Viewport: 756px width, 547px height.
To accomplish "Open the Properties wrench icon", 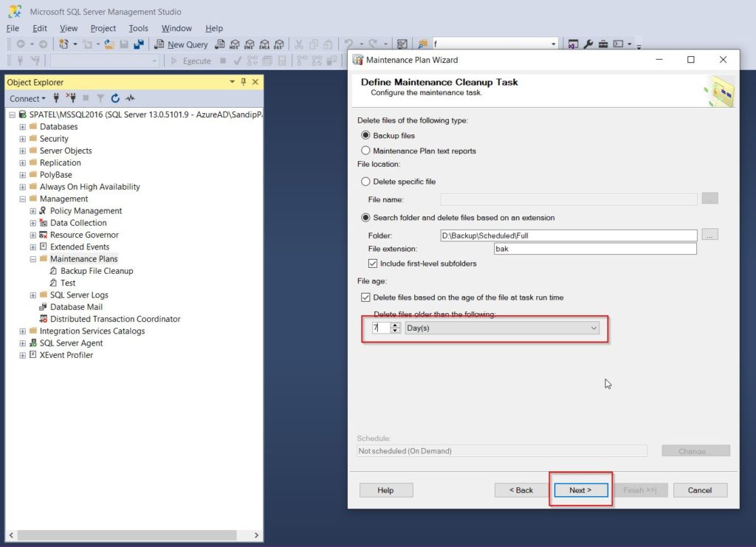I will [588, 44].
